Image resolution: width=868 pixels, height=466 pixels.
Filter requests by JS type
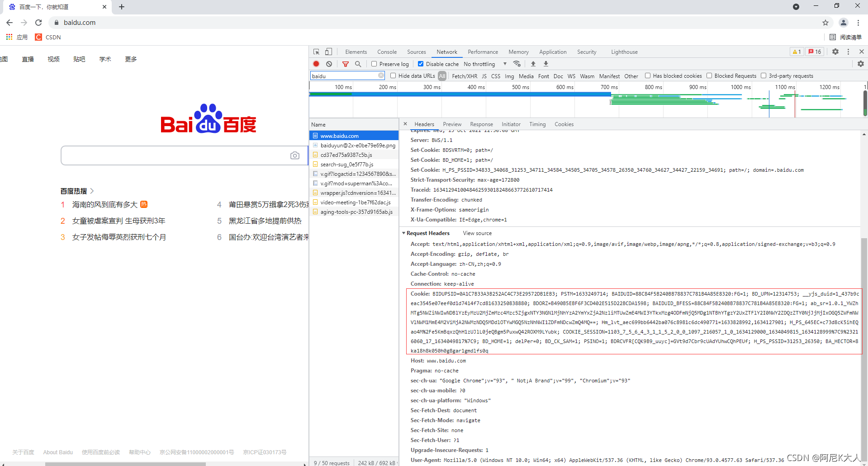point(484,76)
